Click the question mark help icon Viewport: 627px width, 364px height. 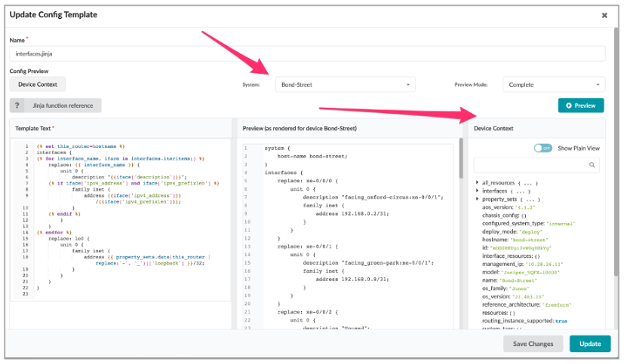[17, 106]
